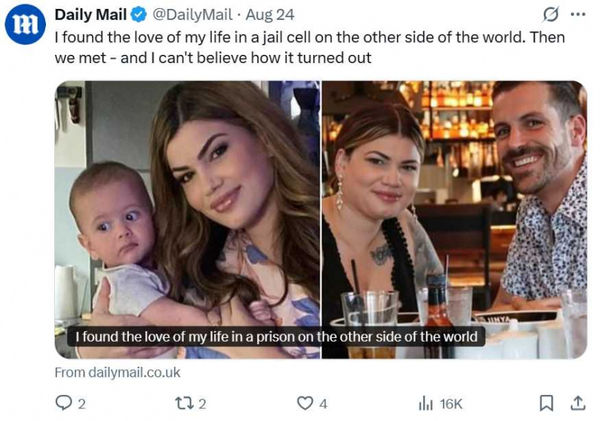
Task: Follow the 'From dailymail.co.uk' source link
Action: [117, 372]
